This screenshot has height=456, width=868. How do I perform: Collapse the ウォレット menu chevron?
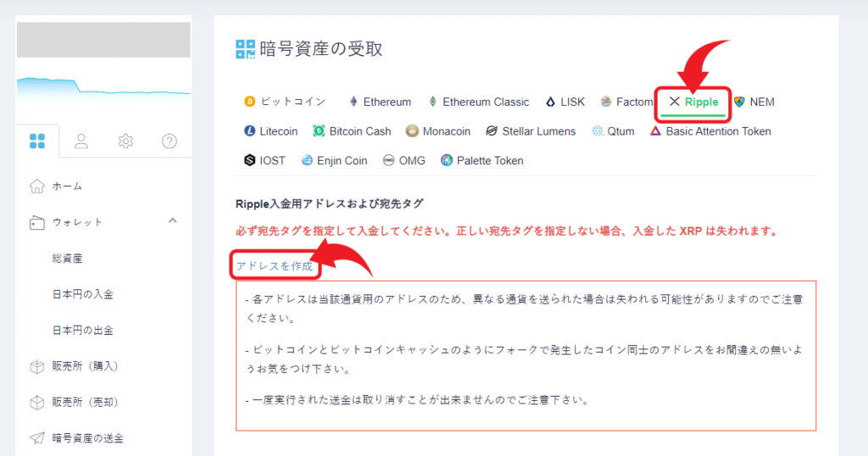pyautogui.click(x=173, y=221)
